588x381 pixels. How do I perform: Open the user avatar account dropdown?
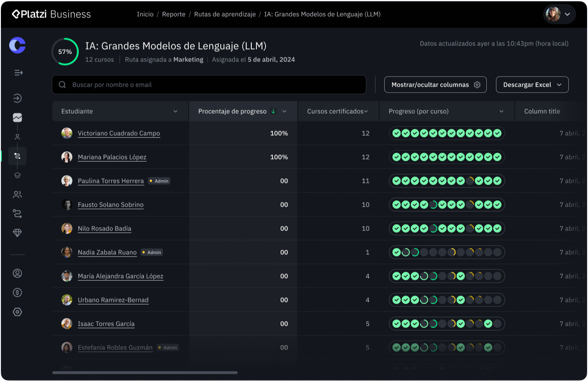[x=559, y=14]
